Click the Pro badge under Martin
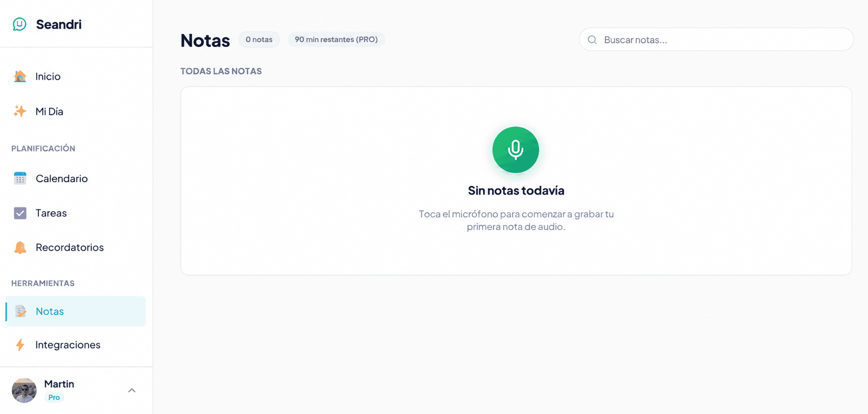The image size is (868, 414). click(x=54, y=397)
